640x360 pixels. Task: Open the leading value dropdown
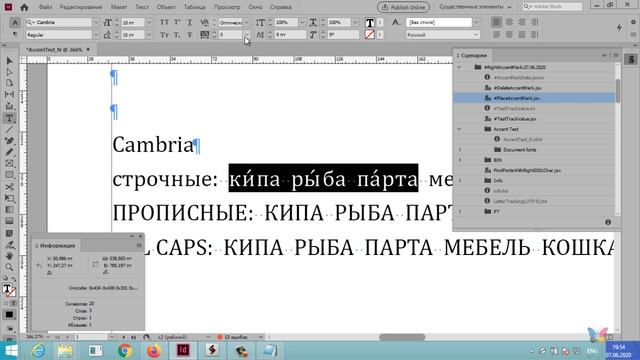tap(149, 35)
